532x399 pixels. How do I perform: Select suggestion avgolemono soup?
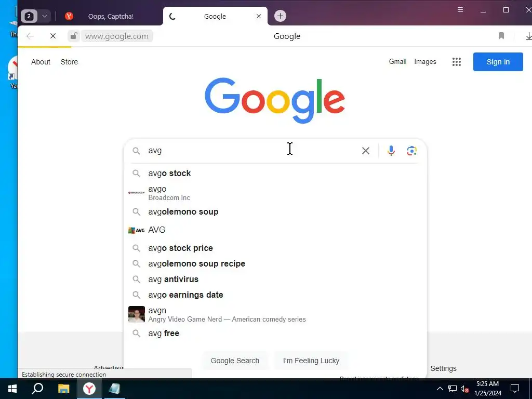tap(275, 212)
